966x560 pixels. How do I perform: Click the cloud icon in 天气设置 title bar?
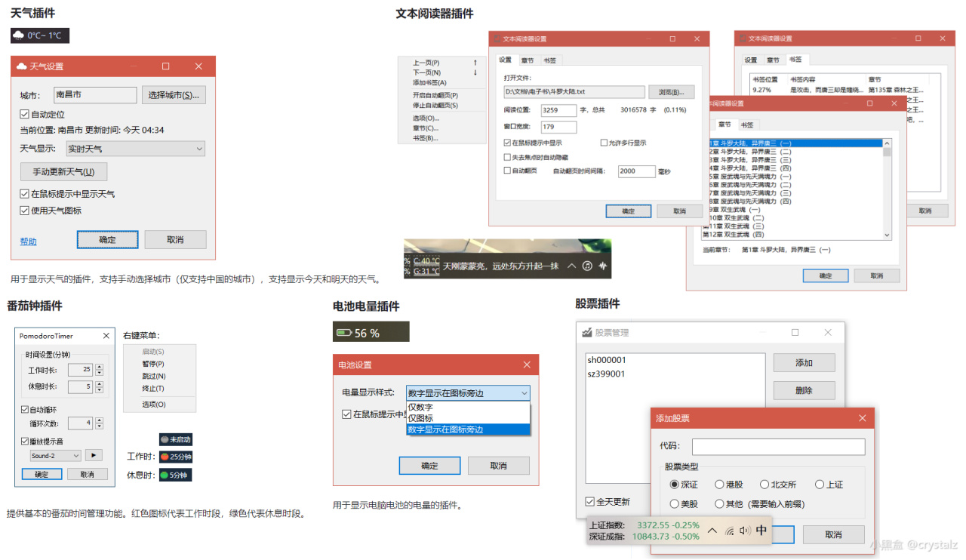click(22, 66)
